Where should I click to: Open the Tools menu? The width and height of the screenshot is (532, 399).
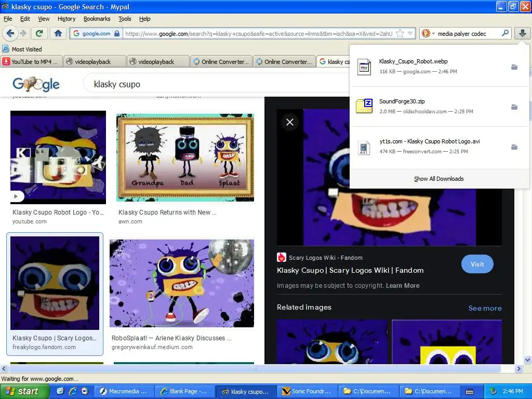point(125,19)
